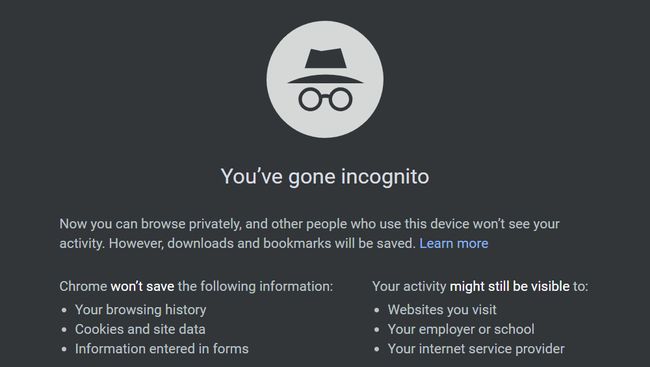Click the incognito hat-and-glasses icon
This screenshot has height=367, width=650.
(x=325, y=80)
